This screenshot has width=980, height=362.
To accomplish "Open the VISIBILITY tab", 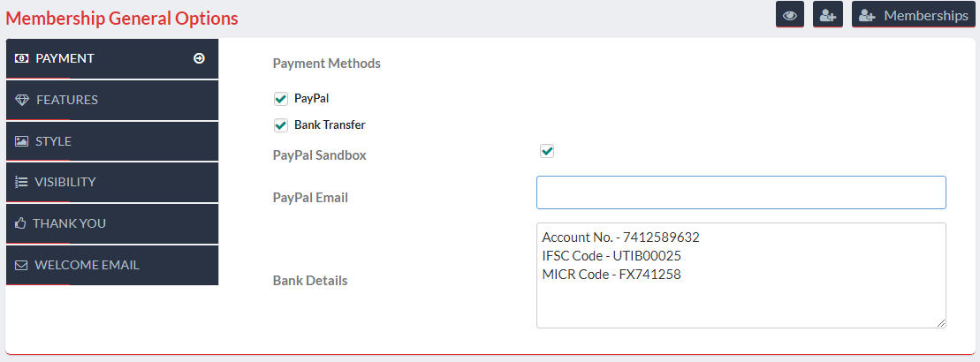I will [112, 182].
